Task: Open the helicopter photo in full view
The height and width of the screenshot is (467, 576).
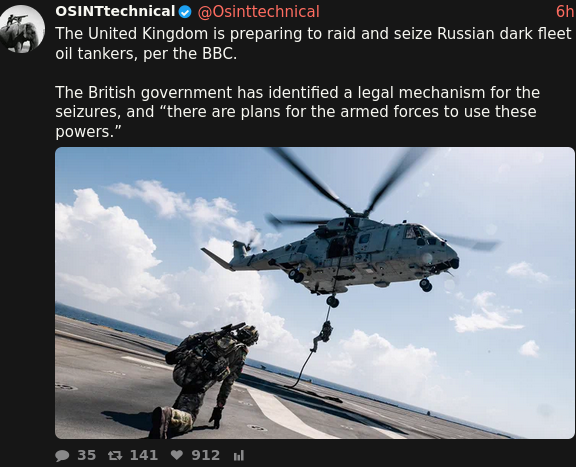Action: coord(315,293)
